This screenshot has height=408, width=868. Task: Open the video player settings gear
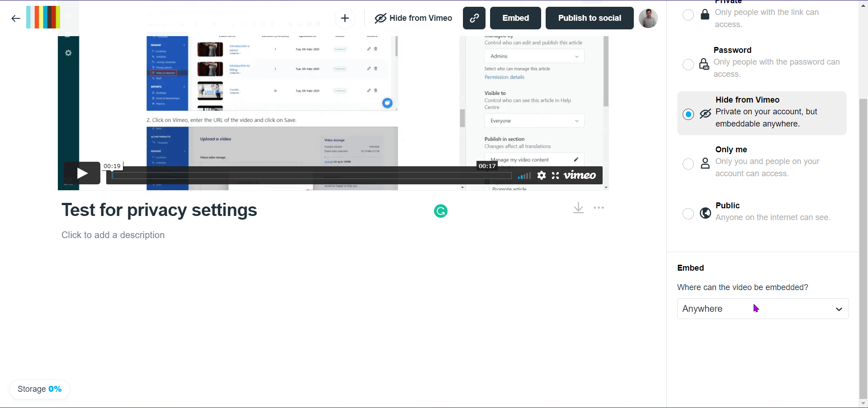542,175
